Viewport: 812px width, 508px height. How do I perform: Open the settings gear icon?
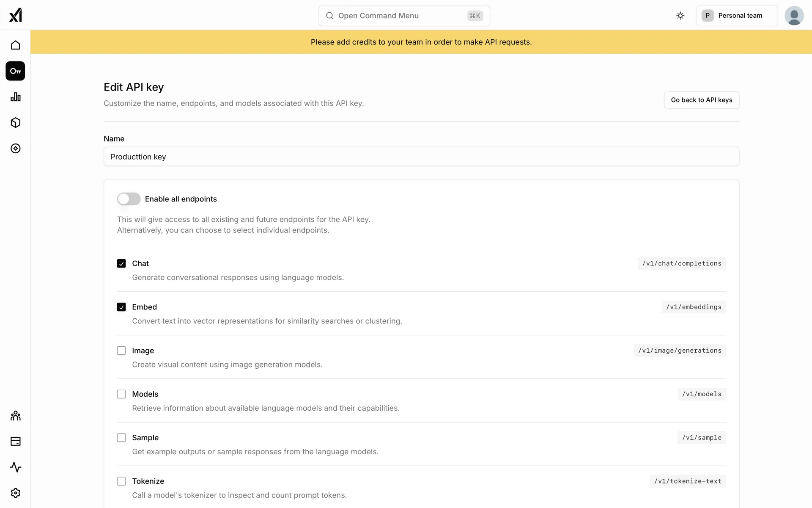click(15, 493)
